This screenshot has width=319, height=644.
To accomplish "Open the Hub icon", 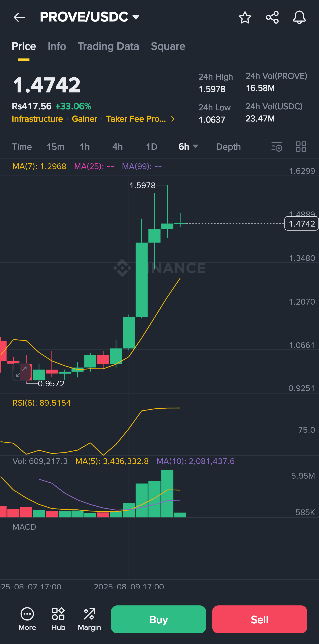I will coord(58,619).
